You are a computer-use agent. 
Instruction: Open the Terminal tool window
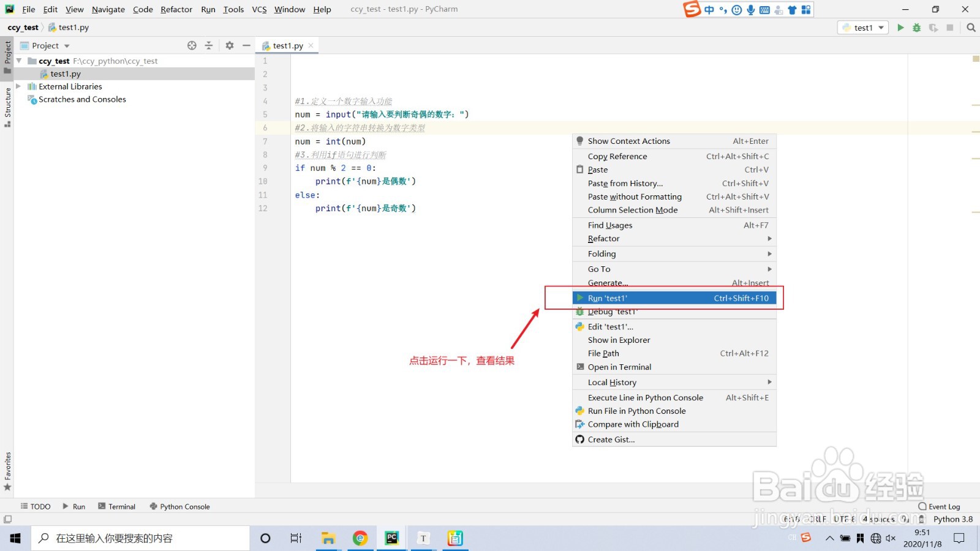(x=117, y=506)
